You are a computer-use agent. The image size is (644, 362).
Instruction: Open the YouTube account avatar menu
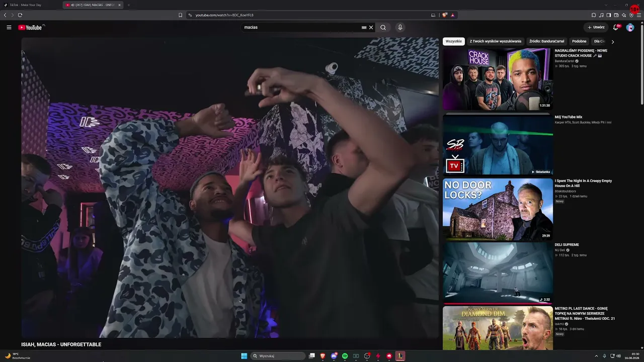(x=630, y=27)
